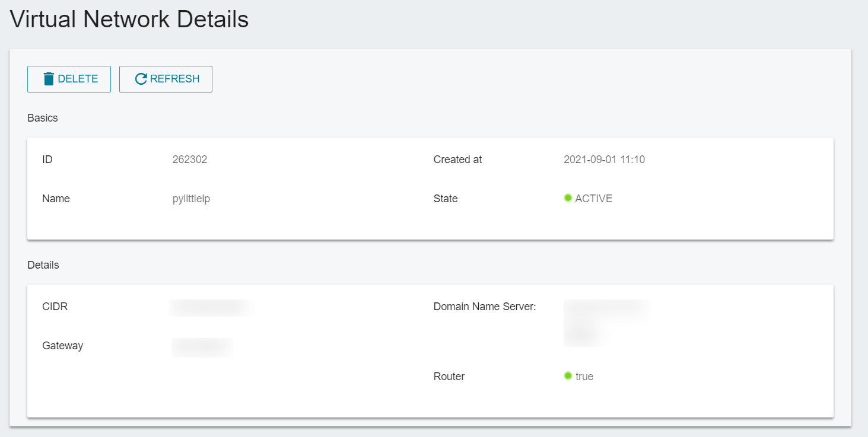Click the blurred CIDR value
This screenshot has width=868, height=437.
click(x=211, y=307)
